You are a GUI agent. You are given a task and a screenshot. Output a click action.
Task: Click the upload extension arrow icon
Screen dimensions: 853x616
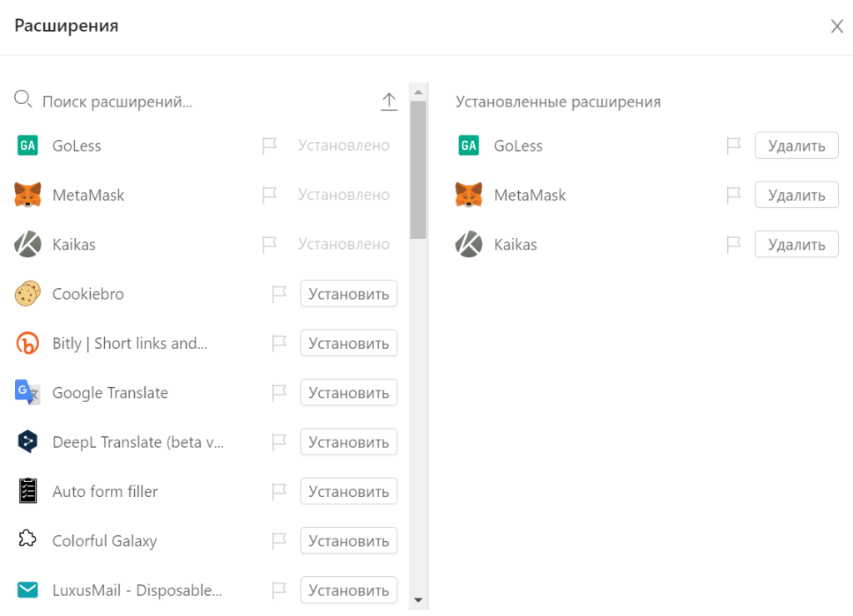coord(389,102)
